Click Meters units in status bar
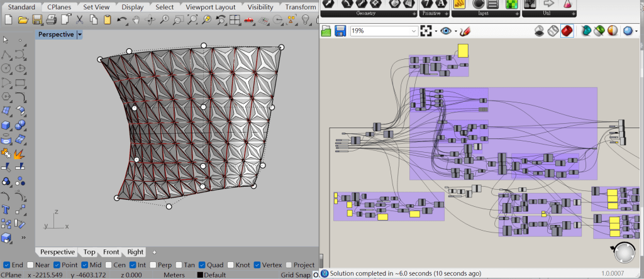 coord(174,275)
